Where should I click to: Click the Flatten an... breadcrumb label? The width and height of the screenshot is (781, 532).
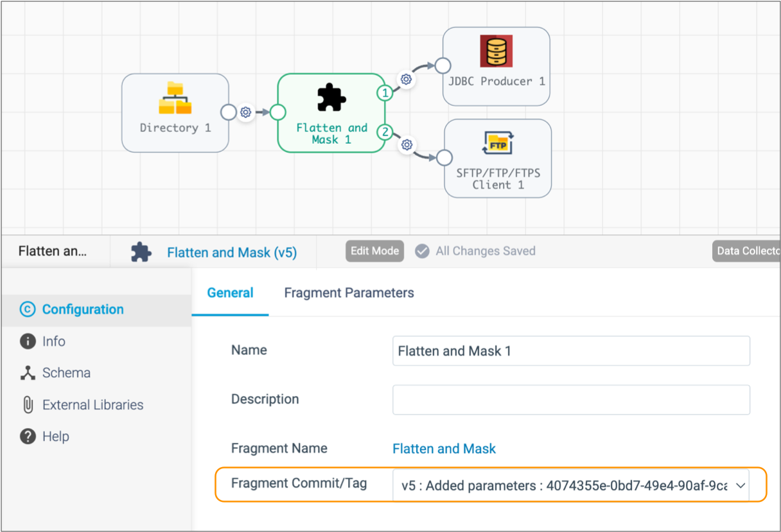tap(53, 251)
